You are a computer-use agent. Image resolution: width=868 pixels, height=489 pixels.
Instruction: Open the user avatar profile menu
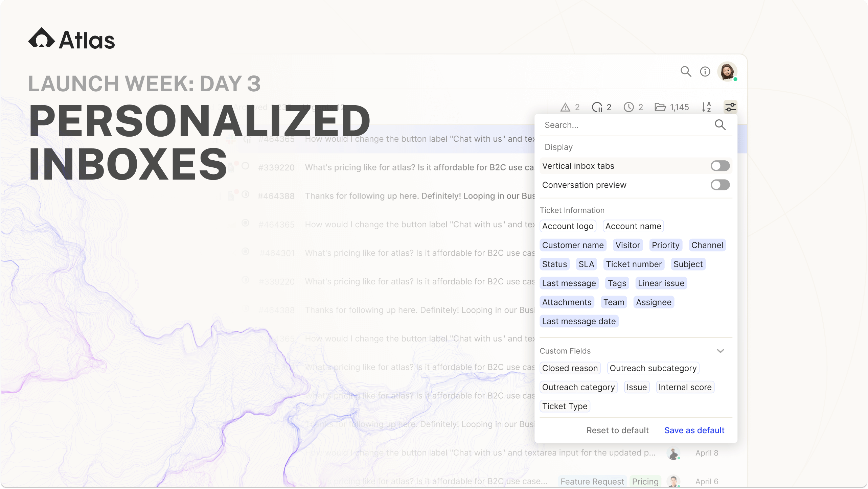727,71
